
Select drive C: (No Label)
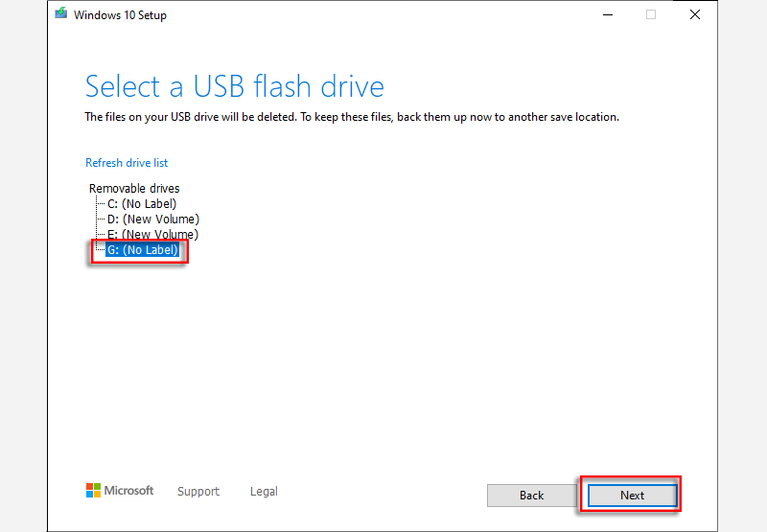click(x=142, y=204)
